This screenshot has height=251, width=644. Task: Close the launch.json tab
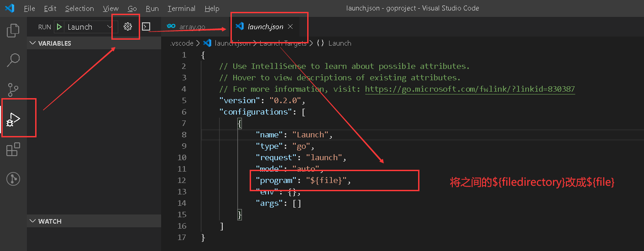pos(290,27)
